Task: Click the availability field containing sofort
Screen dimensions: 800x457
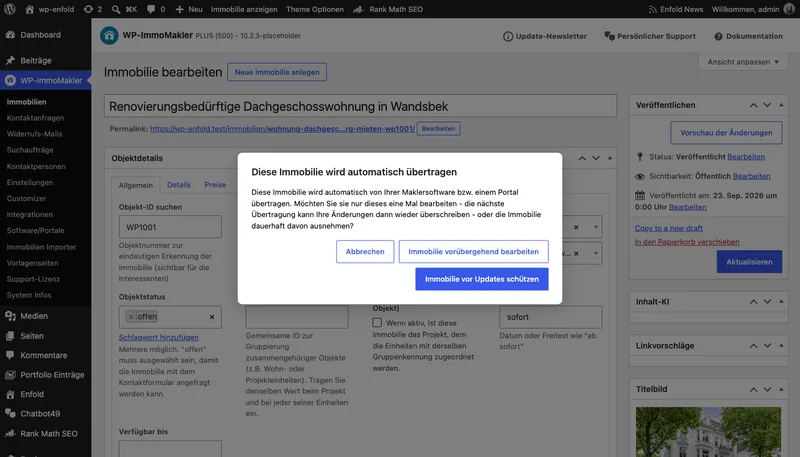Action: point(551,317)
